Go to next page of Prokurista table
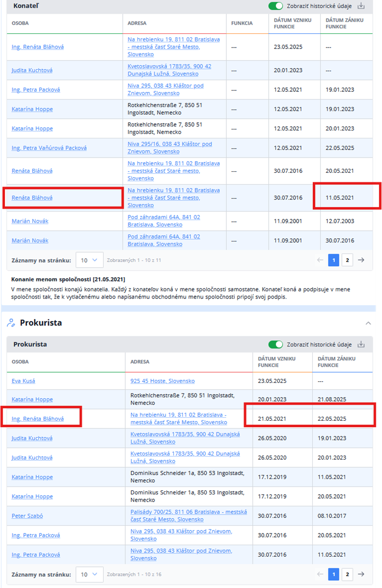 pyautogui.click(x=361, y=574)
